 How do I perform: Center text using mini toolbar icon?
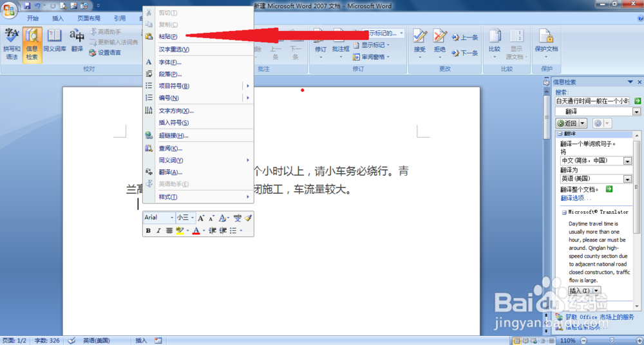pos(169,231)
